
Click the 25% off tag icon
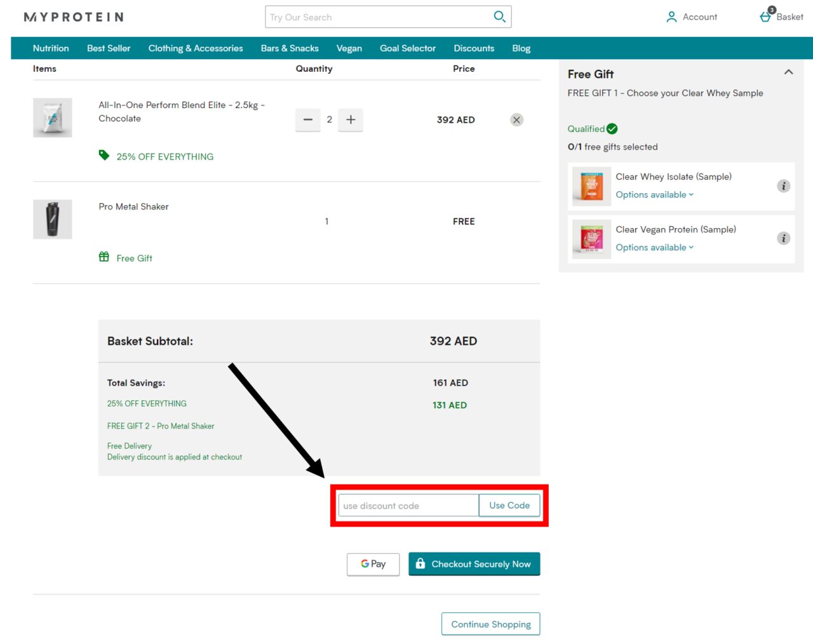104,155
